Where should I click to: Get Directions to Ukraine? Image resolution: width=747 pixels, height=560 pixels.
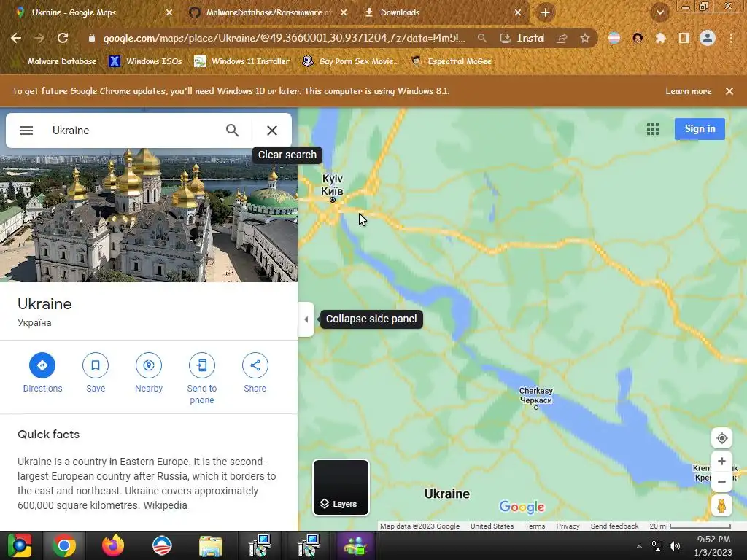tap(42, 373)
